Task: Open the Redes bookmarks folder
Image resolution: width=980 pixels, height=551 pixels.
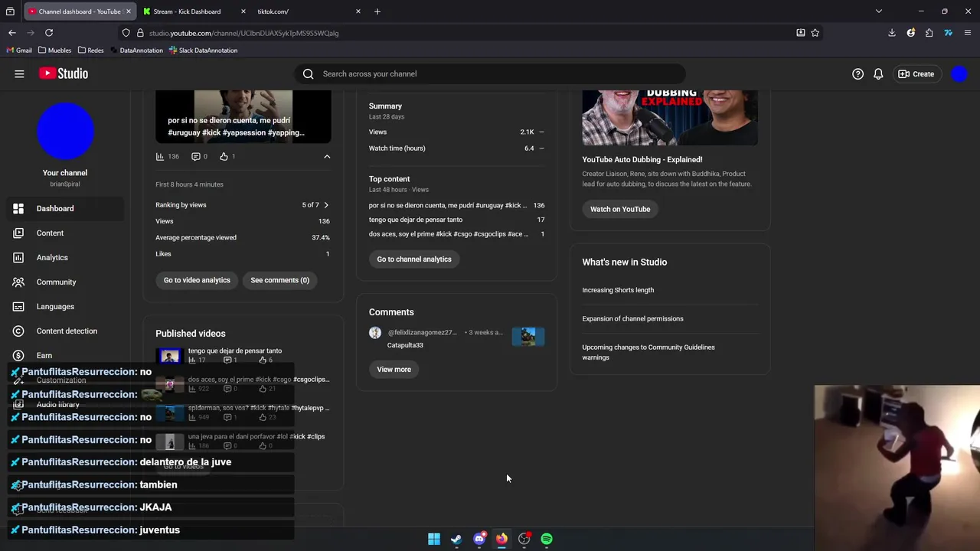Action: pyautogui.click(x=90, y=51)
